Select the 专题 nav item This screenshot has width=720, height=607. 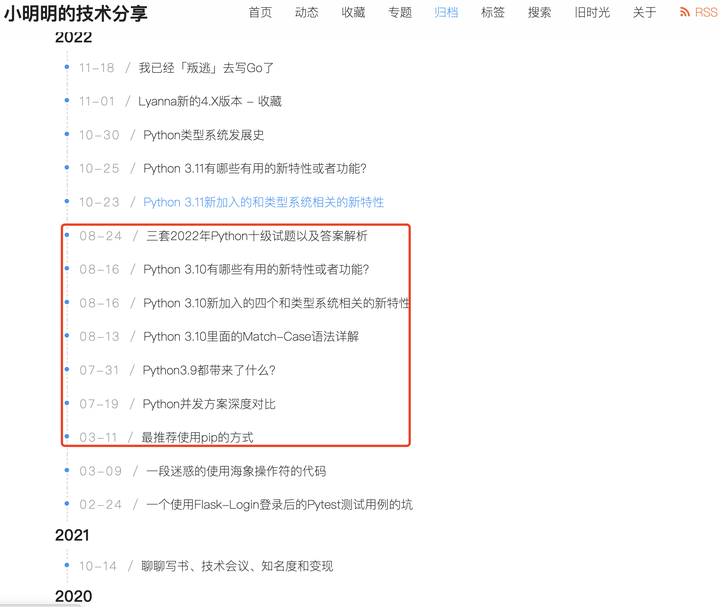400,12
